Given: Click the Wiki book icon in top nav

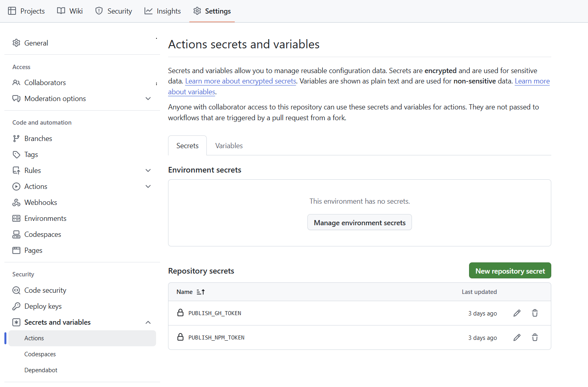Looking at the screenshot, I should click(x=61, y=11).
